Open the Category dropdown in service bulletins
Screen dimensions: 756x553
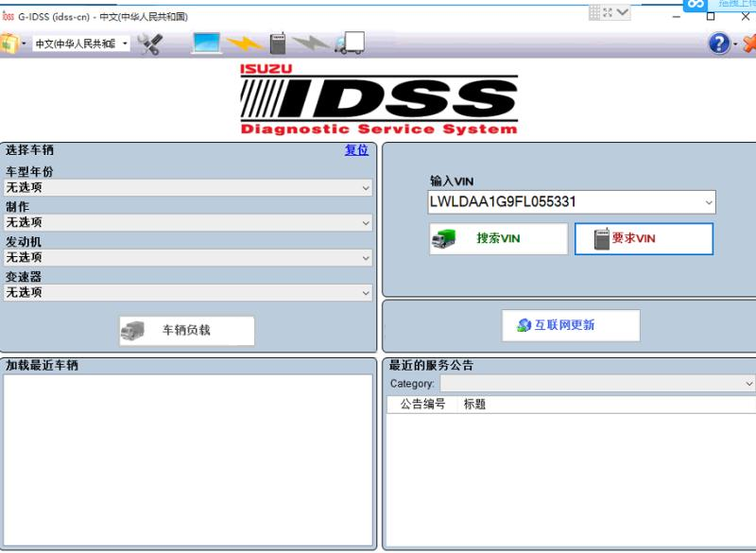pyautogui.click(x=597, y=383)
